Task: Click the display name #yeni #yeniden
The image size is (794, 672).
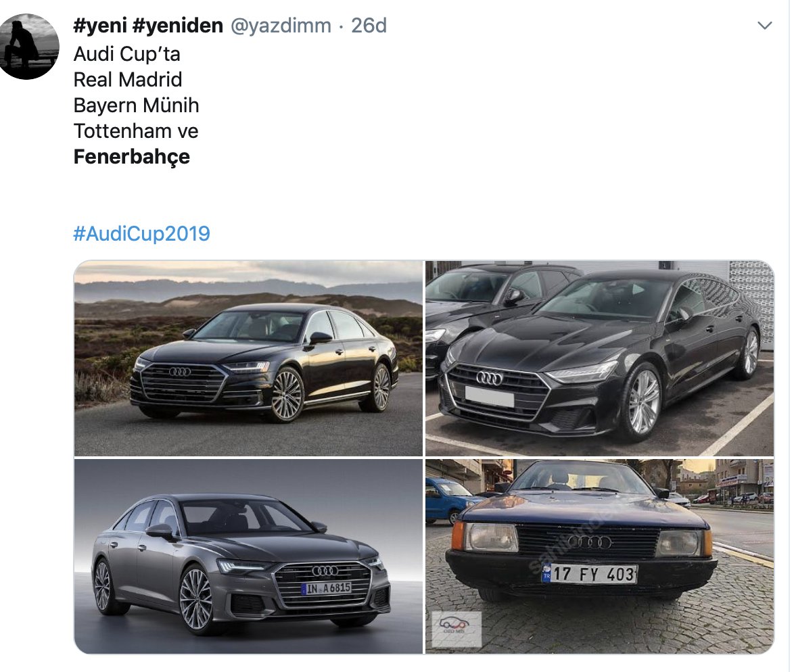Action: (148, 25)
